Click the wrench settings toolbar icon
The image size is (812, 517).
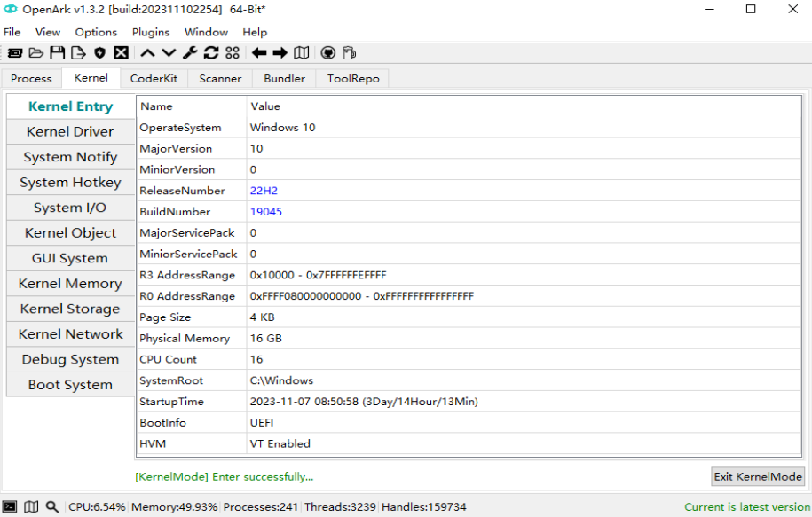coord(190,53)
